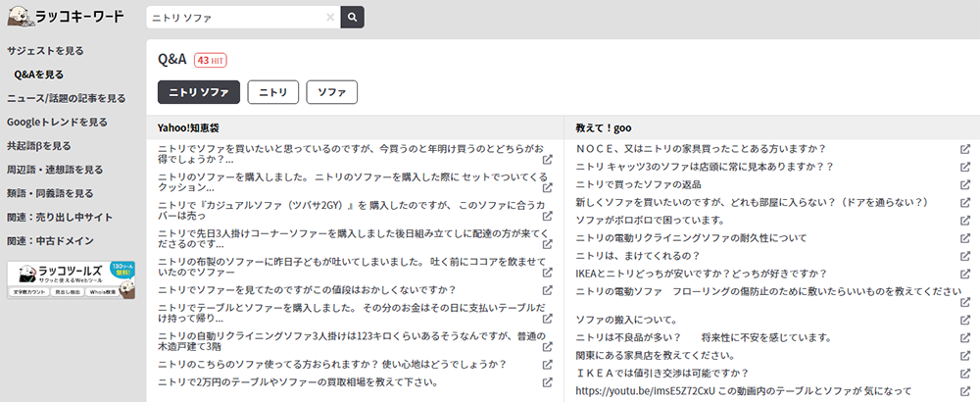Image resolution: width=980 pixels, height=402 pixels.
Task: Click the search magnifier button
Action: coord(353,18)
